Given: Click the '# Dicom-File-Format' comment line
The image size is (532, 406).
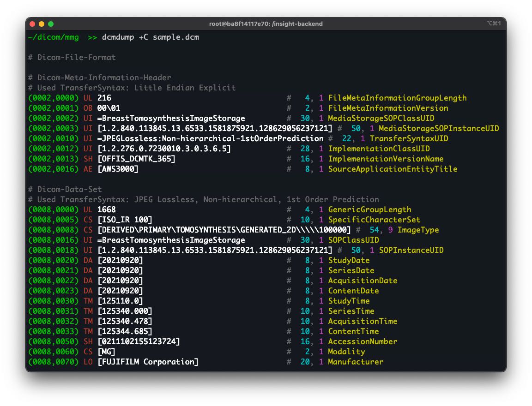Looking at the screenshot, I should coord(72,57).
